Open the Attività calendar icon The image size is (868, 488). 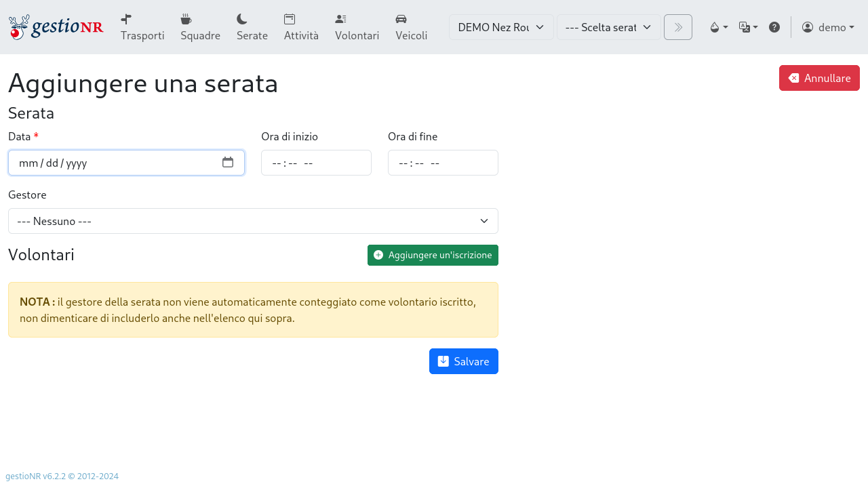coord(290,19)
